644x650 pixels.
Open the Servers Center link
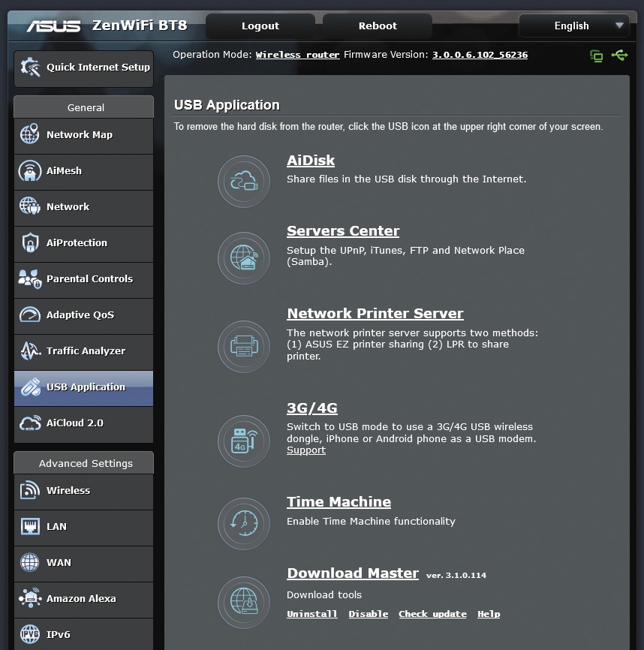click(343, 230)
